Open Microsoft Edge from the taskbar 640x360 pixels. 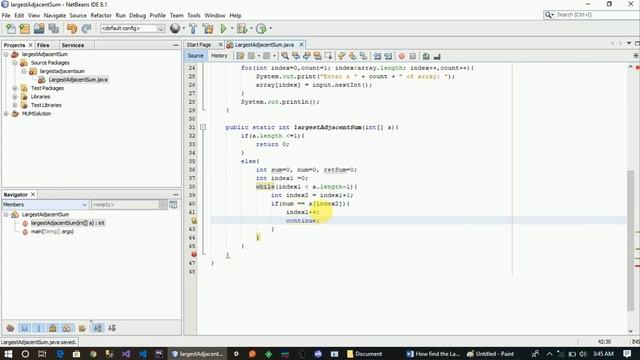coord(60,354)
